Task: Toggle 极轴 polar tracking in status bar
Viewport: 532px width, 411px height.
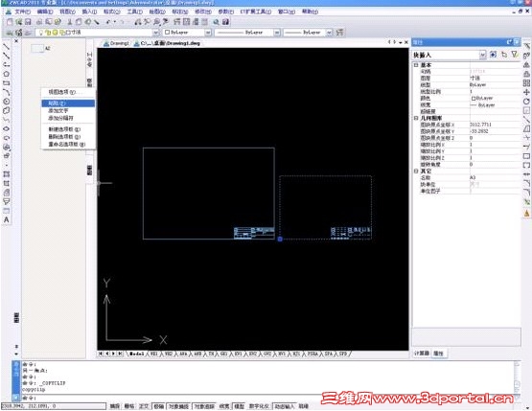Action: click(x=159, y=406)
